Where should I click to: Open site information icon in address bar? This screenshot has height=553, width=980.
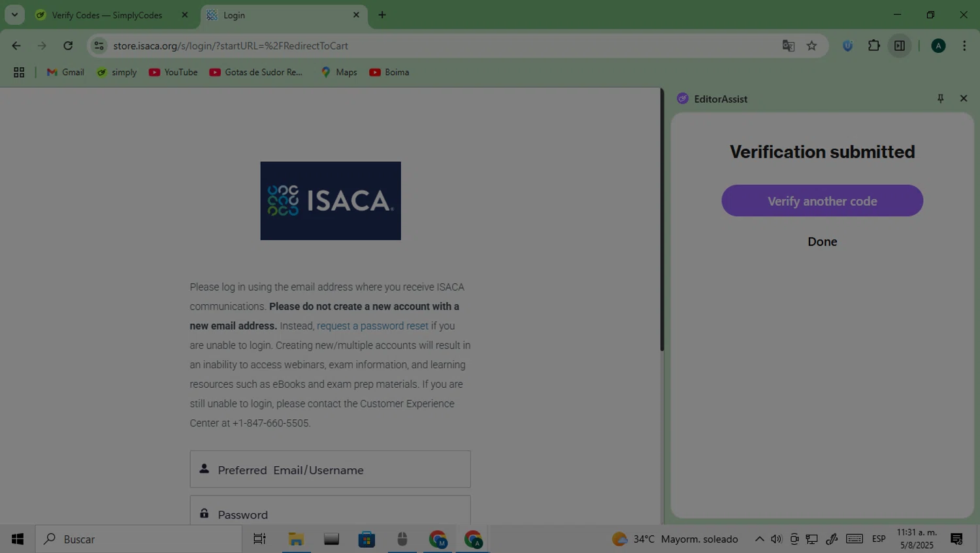pyautogui.click(x=99, y=46)
